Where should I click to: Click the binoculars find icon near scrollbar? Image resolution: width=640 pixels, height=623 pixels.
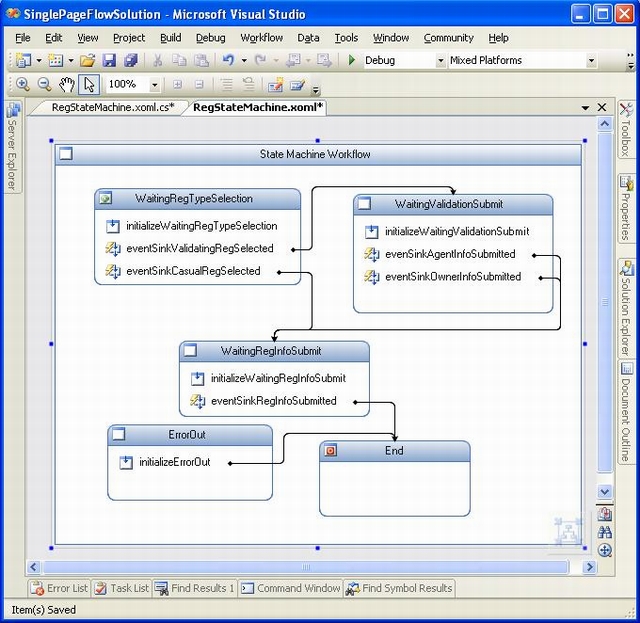coord(605,532)
